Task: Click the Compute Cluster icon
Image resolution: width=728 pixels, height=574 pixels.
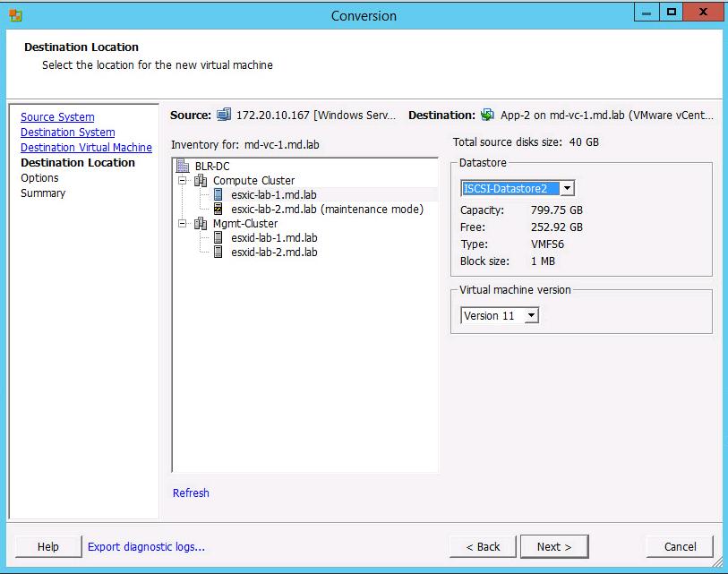Action: (201, 180)
